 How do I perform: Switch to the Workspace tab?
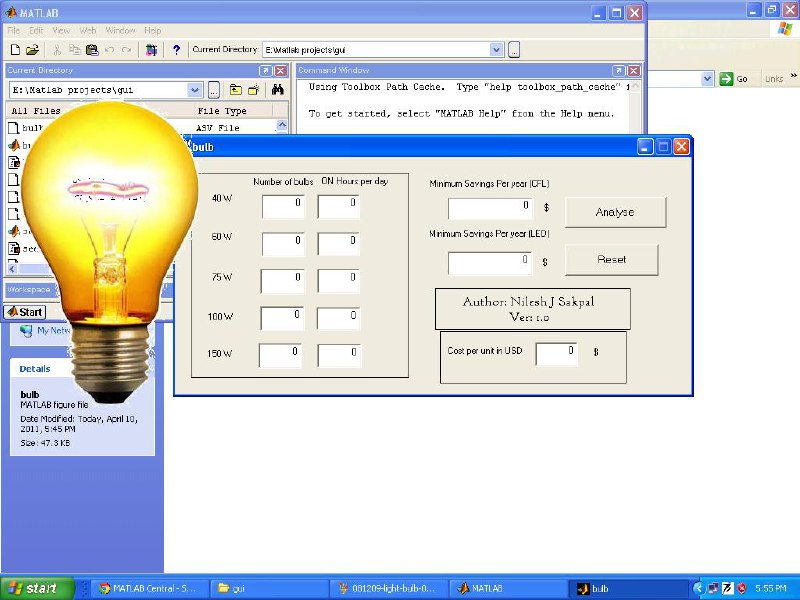click(29, 290)
